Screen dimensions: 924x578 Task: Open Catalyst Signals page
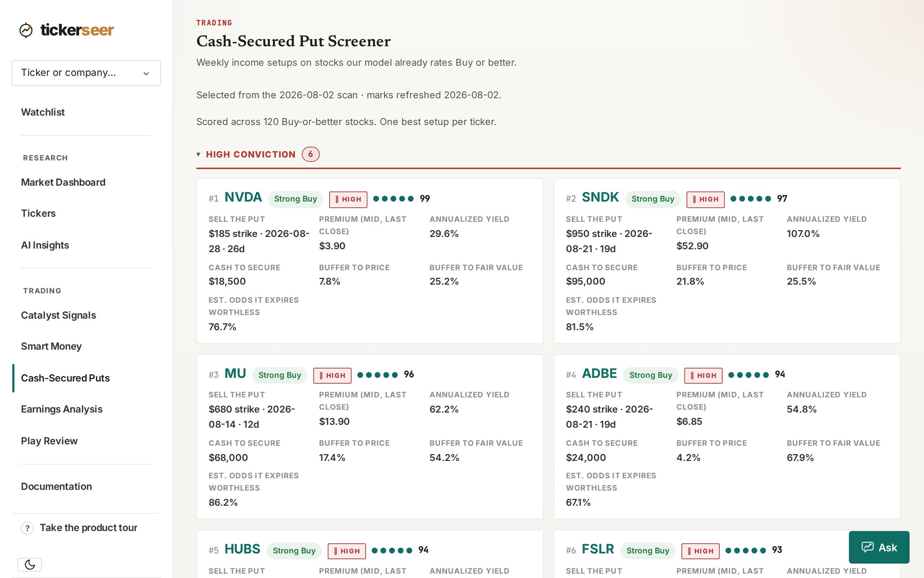[x=58, y=315]
